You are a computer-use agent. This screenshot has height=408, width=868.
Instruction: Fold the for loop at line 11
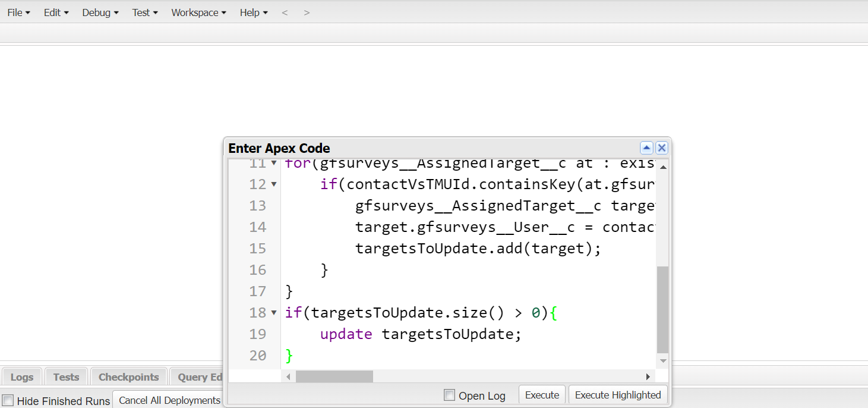[x=273, y=164]
